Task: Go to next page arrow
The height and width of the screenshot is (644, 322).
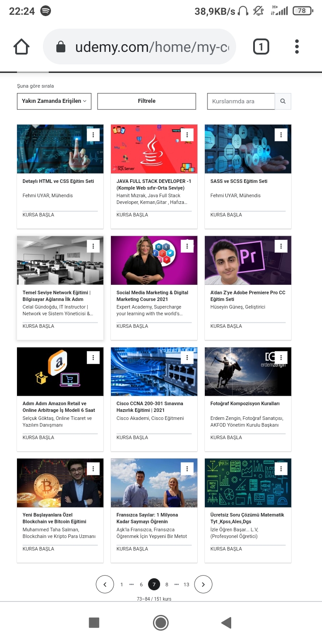Action: pos(203,584)
